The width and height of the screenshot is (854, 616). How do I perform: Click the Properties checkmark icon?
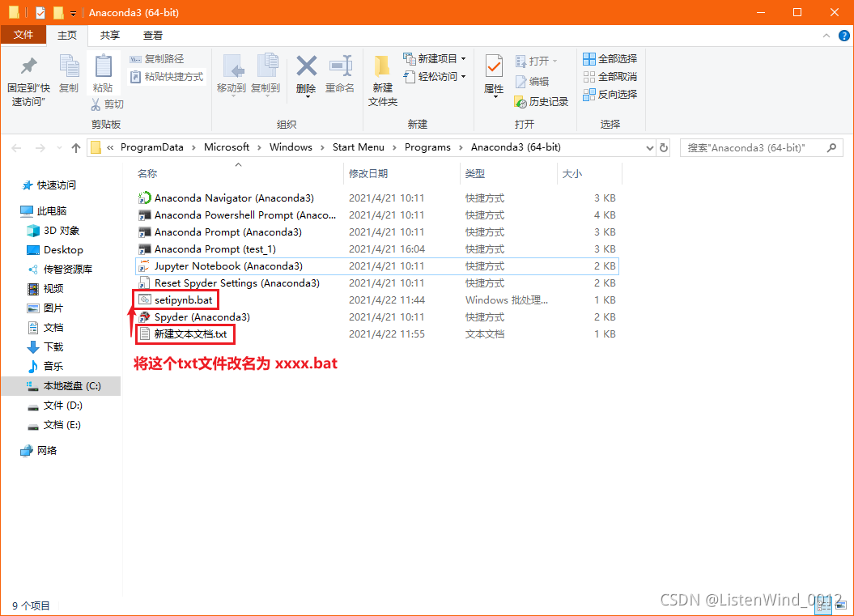point(494,67)
